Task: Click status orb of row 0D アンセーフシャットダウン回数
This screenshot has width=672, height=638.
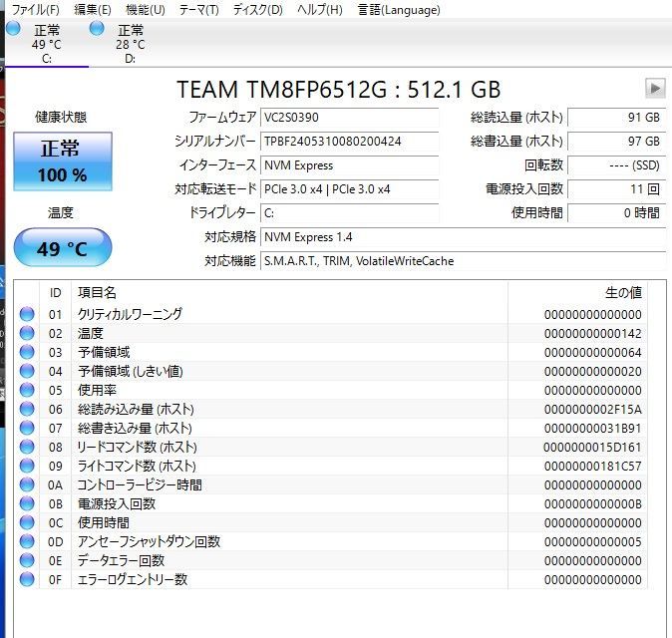Action: [x=27, y=541]
